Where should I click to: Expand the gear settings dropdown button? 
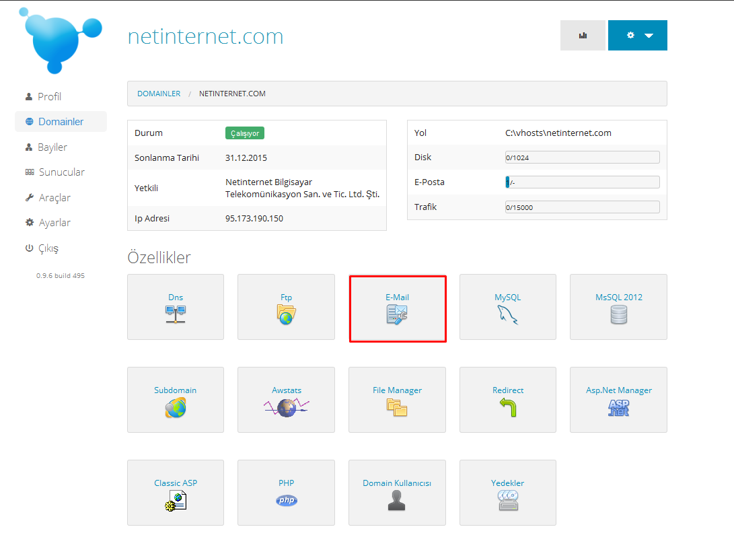[638, 36]
